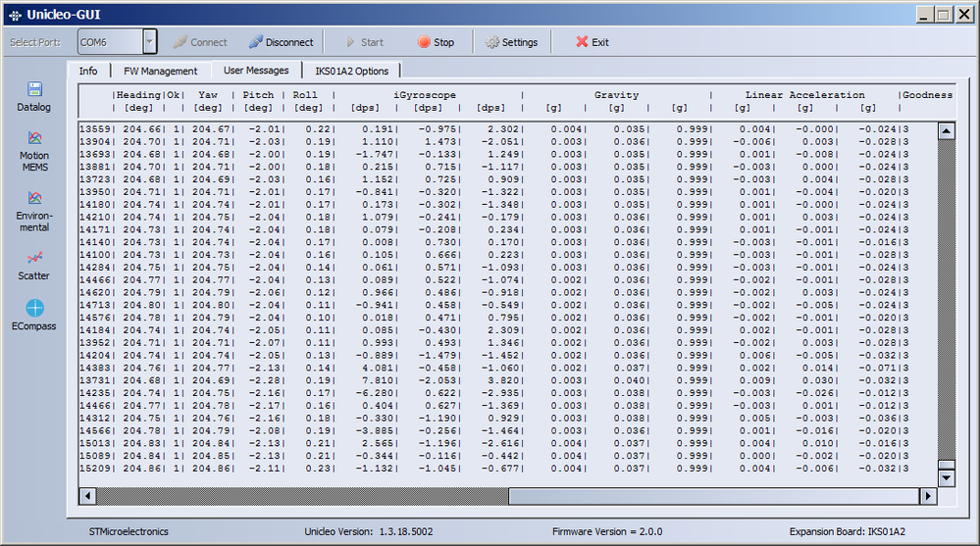The width and height of the screenshot is (980, 546).
Task: Click gyroscope value 7.810
Action: click(x=378, y=380)
